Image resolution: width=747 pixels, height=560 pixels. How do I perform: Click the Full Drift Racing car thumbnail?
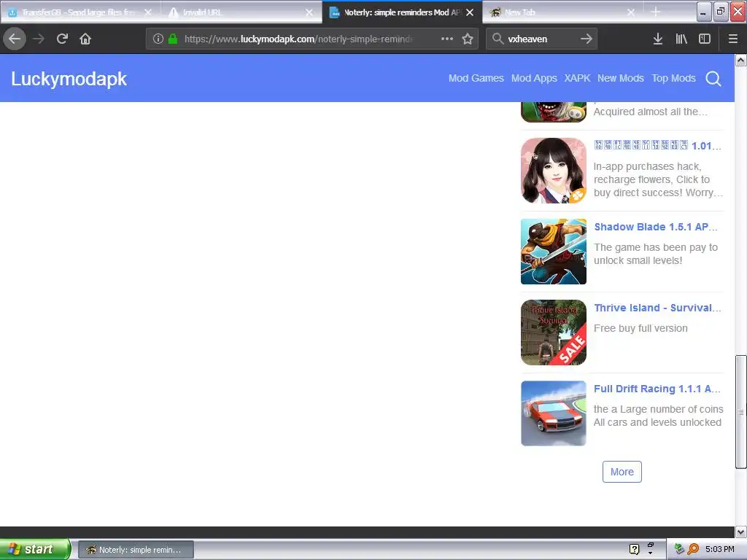click(554, 413)
